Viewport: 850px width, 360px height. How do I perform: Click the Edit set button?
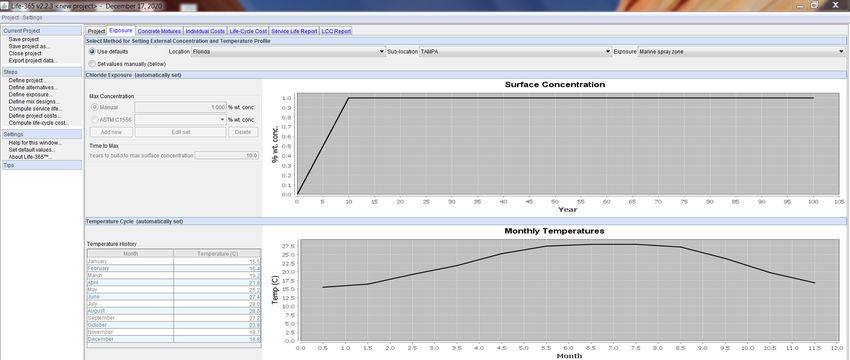[181, 132]
